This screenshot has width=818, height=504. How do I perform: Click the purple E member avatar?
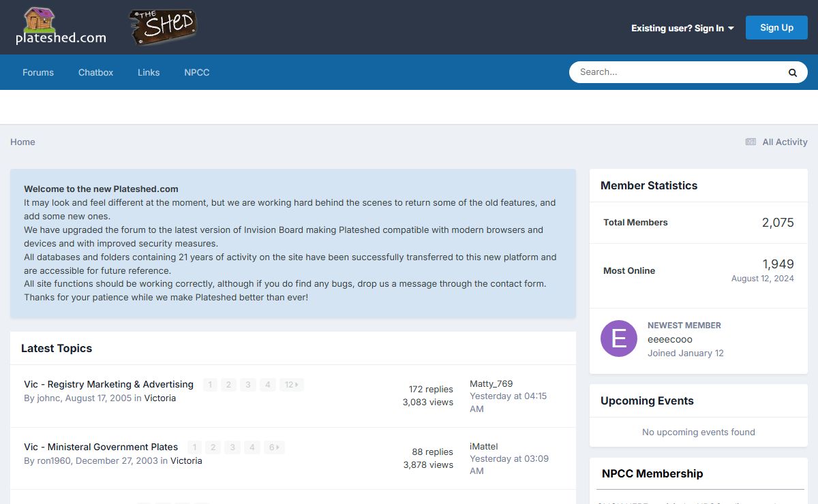[619, 338]
